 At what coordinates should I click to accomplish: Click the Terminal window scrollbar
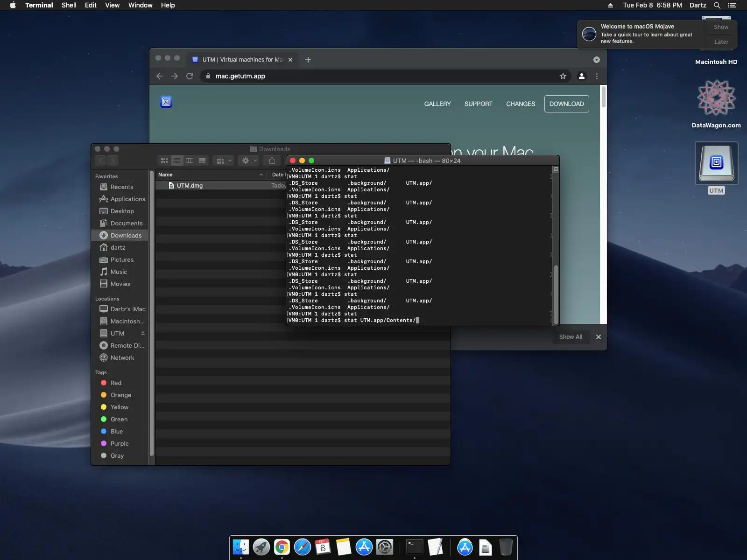click(556, 294)
